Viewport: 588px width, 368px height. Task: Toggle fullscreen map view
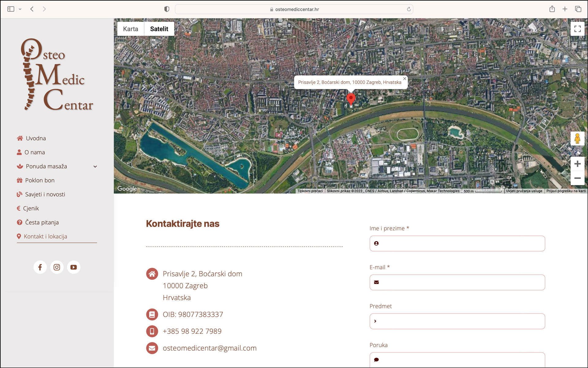577,29
